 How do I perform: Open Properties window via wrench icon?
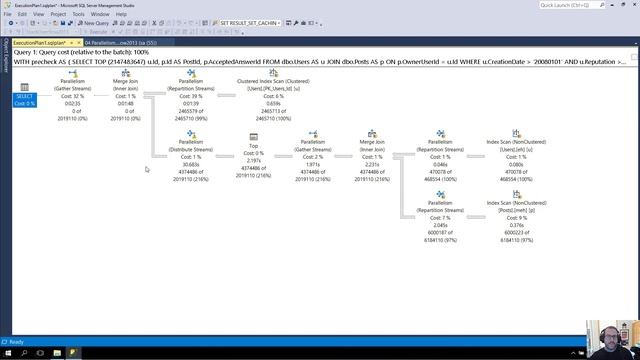click(296, 23)
